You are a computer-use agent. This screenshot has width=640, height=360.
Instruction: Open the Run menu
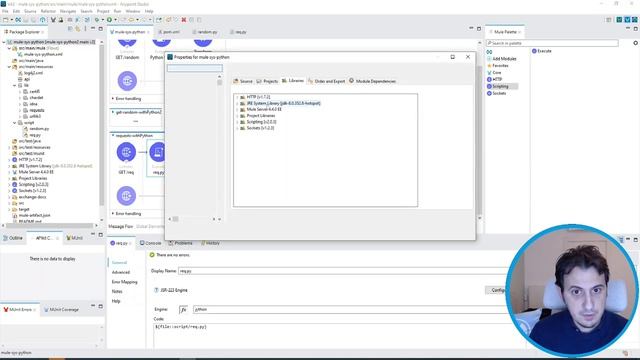click(x=118, y=11)
